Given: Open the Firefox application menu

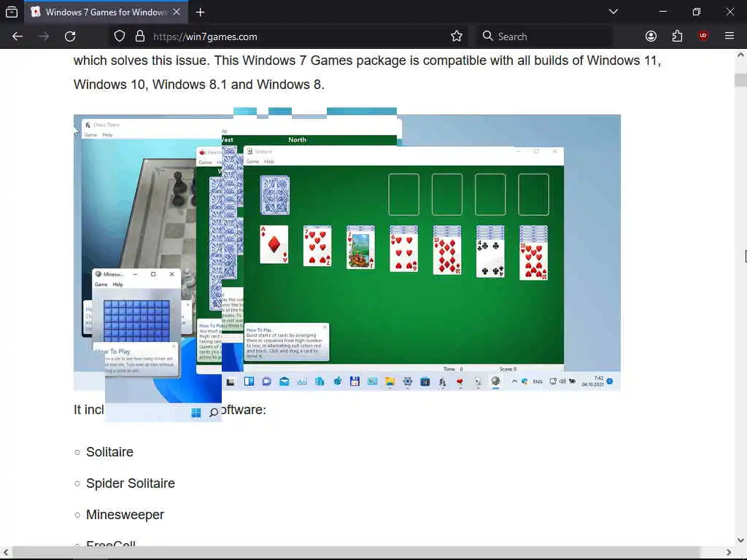Looking at the screenshot, I should (x=729, y=36).
